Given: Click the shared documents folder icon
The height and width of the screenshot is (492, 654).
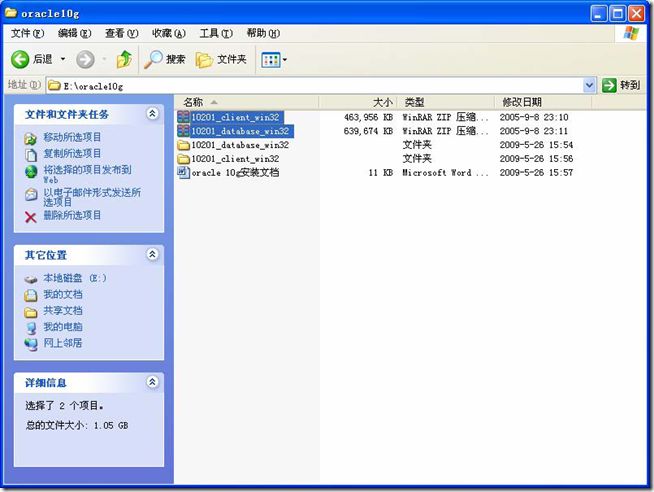Looking at the screenshot, I should tap(30, 312).
